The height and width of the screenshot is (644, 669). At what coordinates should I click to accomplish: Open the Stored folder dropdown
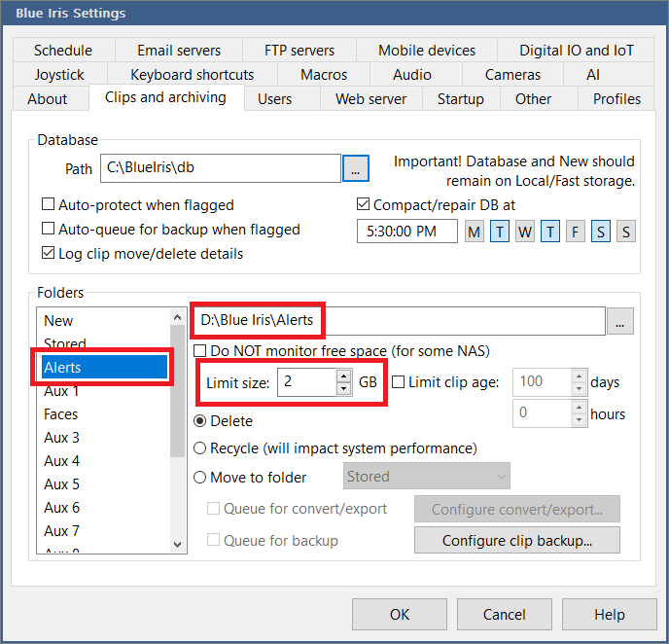427,477
